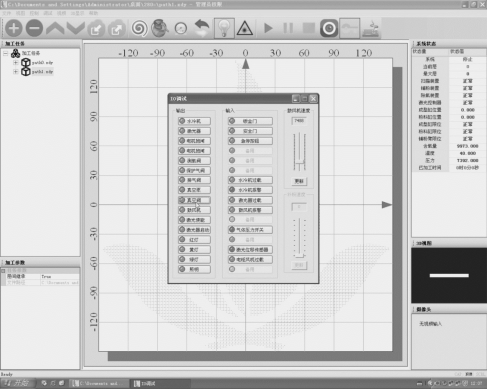Image resolution: width=487 pixels, height=389 pixels.
Task: Click the gauge dial toolbar icon
Action: pyautogui.click(x=181, y=29)
